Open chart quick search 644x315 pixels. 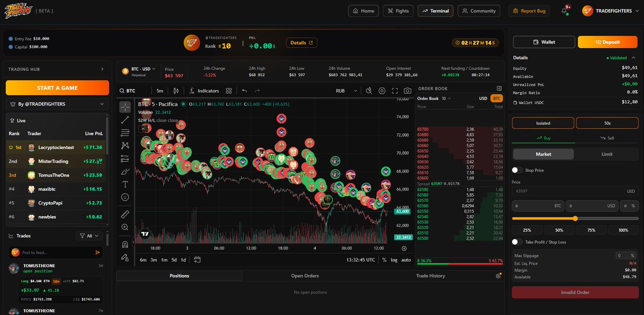(x=369, y=91)
